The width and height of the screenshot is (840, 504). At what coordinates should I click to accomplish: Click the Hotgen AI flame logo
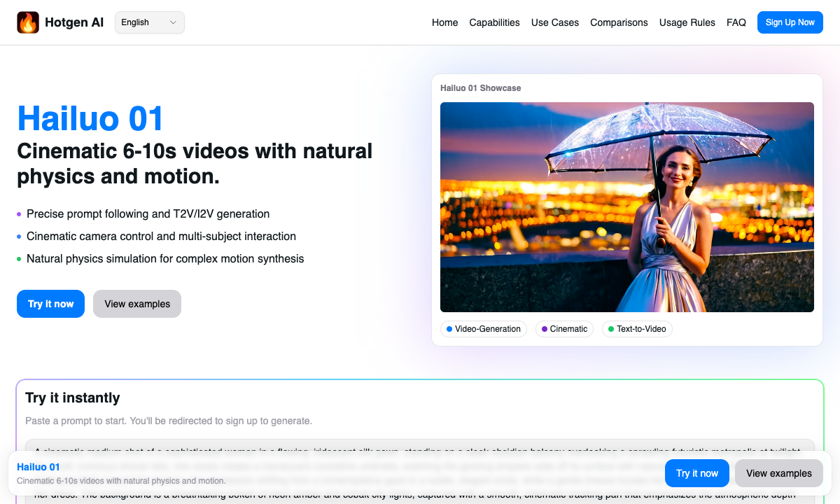(x=28, y=22)
